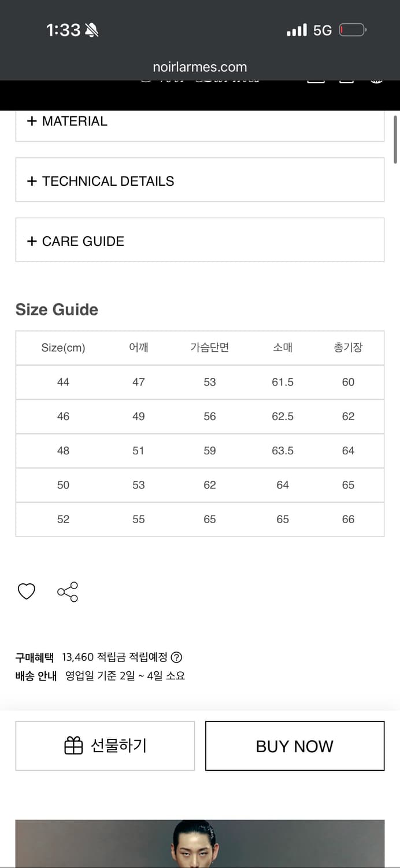Open the share icon below the size guide

coord(68,591)
